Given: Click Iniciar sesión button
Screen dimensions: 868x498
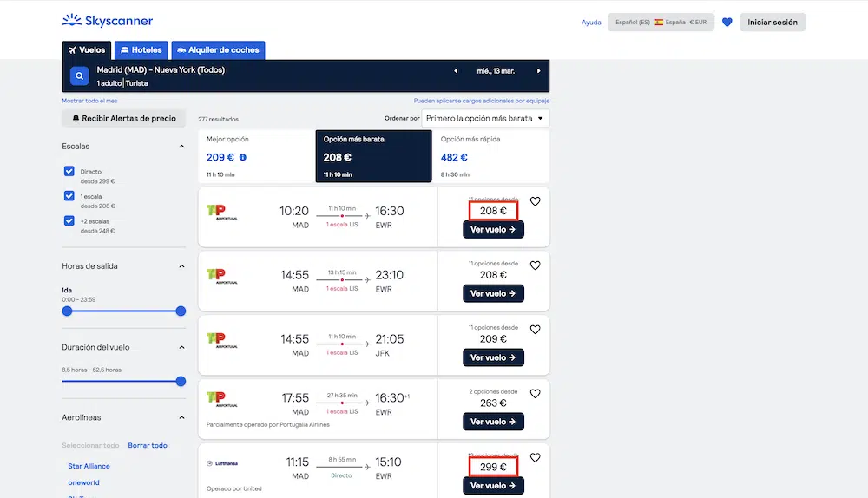Looking at the screenshot, I should click(773, 23).
